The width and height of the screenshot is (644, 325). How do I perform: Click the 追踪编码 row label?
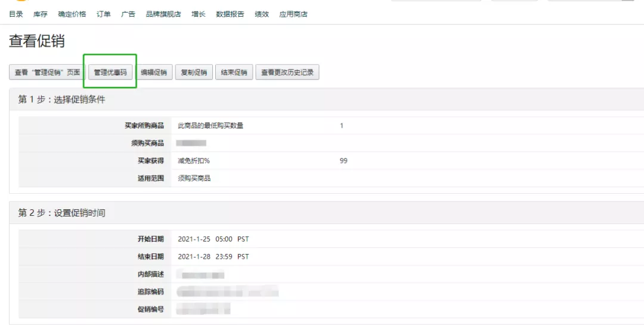[151, 292]
